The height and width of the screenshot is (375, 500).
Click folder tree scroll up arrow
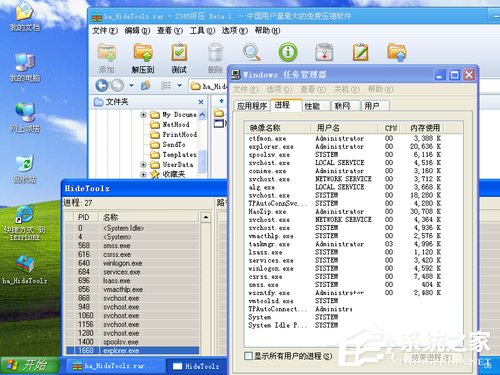point(202,115)
